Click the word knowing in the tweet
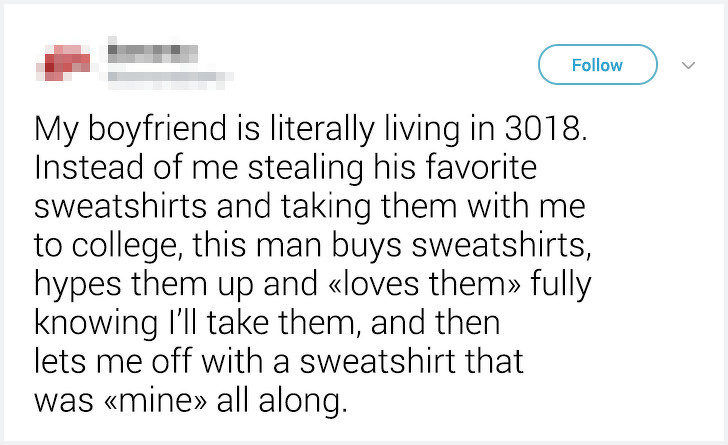This screenshot has height=445, width=728. click(96, 323)
